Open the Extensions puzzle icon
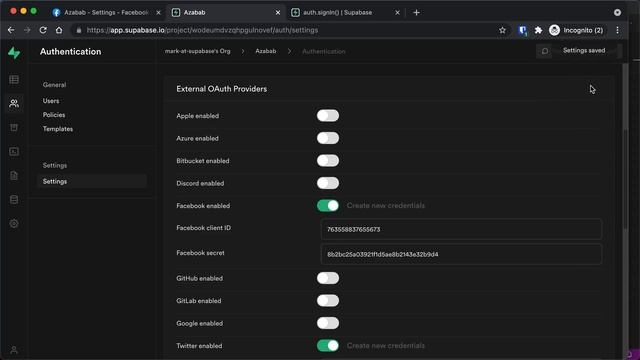Screen dimensions: 640x360 538,30
